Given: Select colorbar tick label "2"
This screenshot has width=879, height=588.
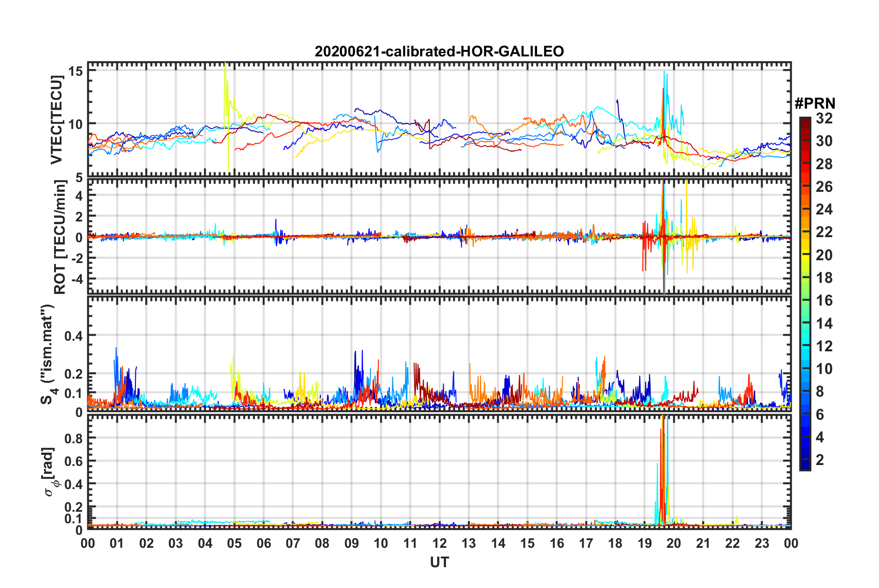Looking at the screenshot, I should tap(820, 459).
